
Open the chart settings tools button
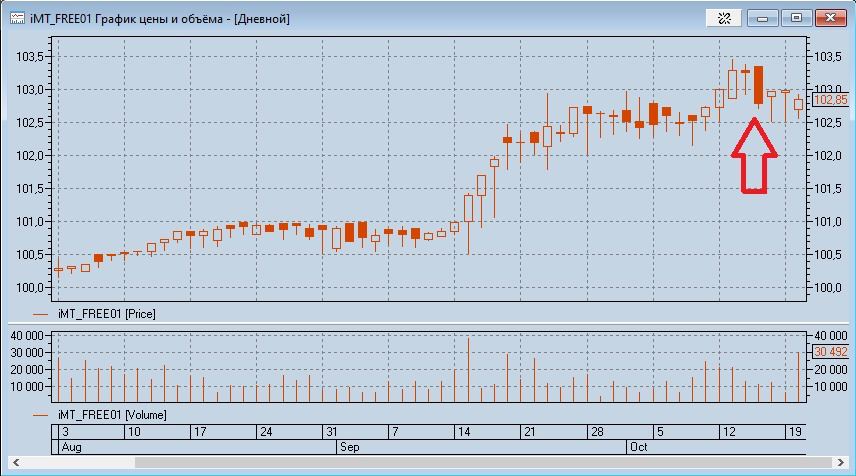pyautogui.click(x=724, y=18)
